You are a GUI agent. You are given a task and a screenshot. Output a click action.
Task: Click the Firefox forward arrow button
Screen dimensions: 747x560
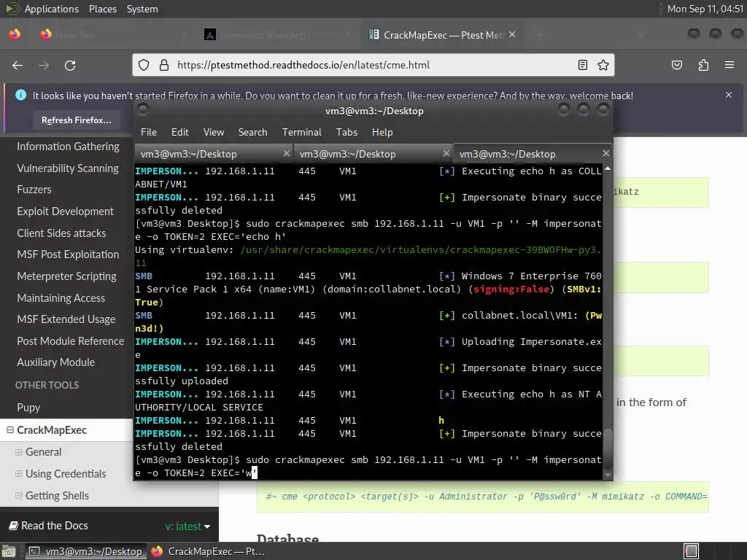pos(44,65)
